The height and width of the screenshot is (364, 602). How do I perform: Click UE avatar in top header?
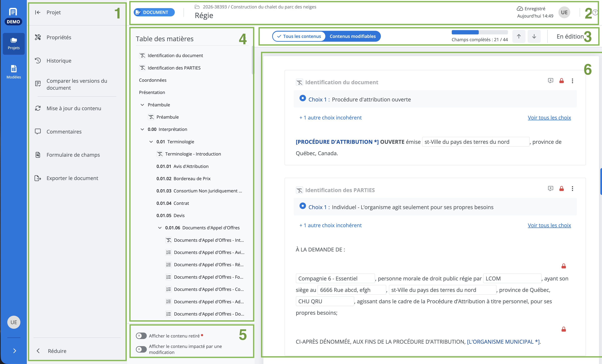point(564,12)
